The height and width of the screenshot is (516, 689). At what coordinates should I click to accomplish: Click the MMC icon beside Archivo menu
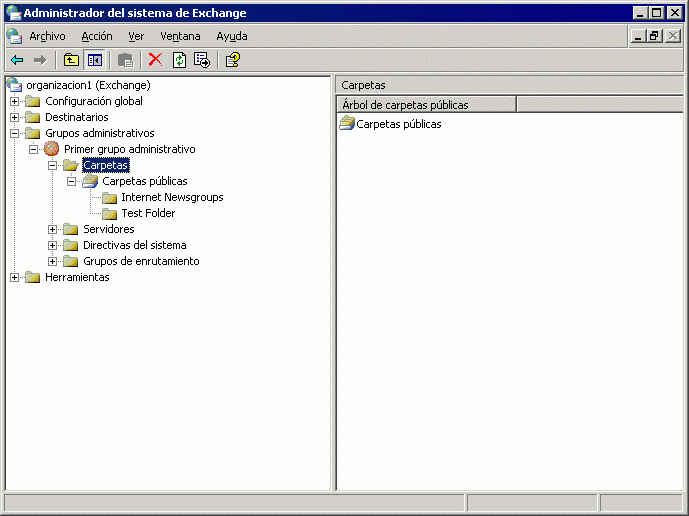point(14,36)
